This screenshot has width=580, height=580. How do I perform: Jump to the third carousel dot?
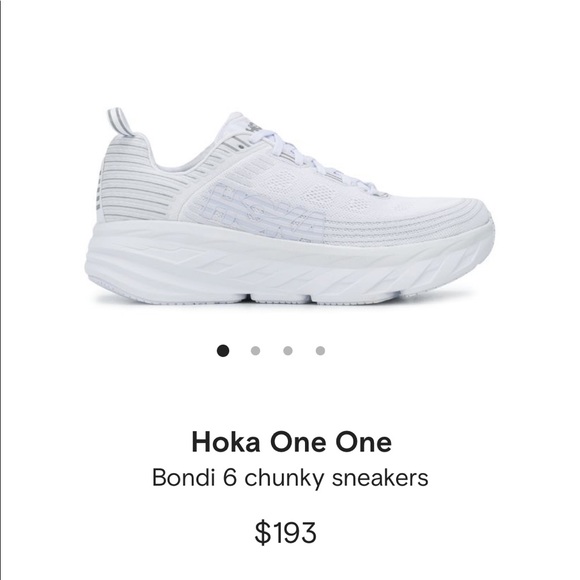[x=288, y=350]
